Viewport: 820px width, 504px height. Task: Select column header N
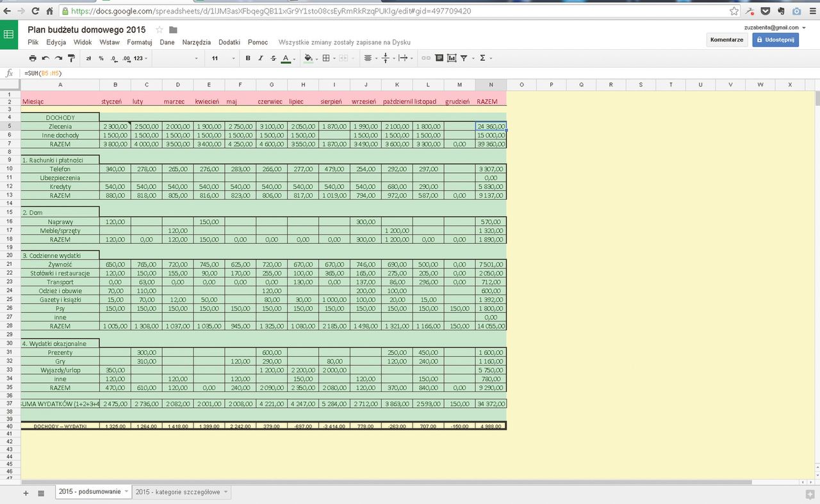pyautogui.click(x=491, y=85)
